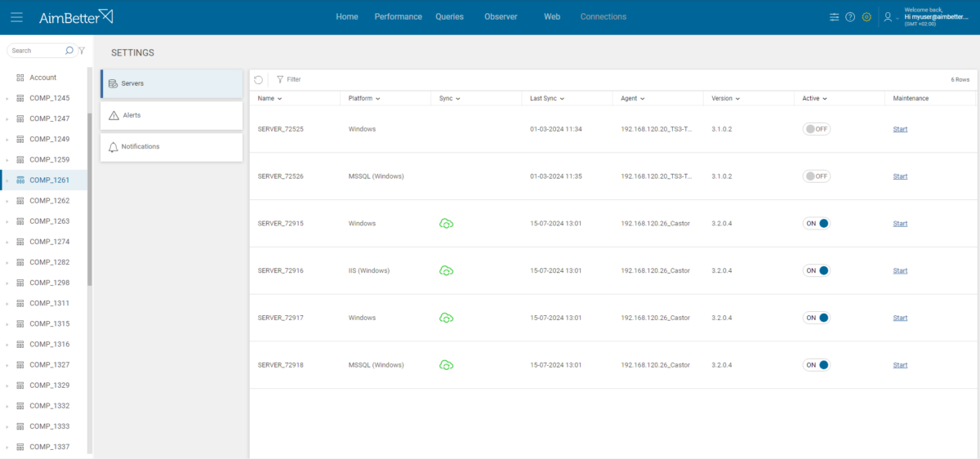This screenshot has width=980, height=459.
Task: Expand the COMP_1245 tree node
Action: coord(7,98)
